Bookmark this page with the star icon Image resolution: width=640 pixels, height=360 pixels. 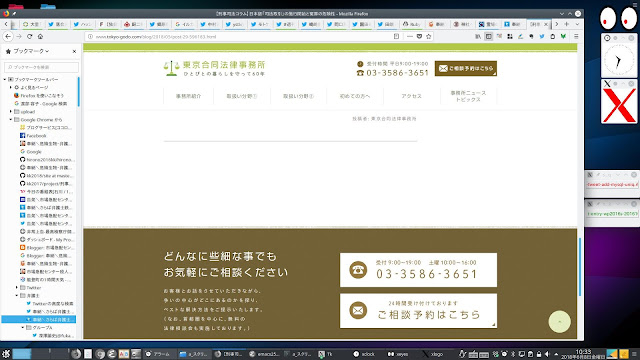[x=429, y=36]
